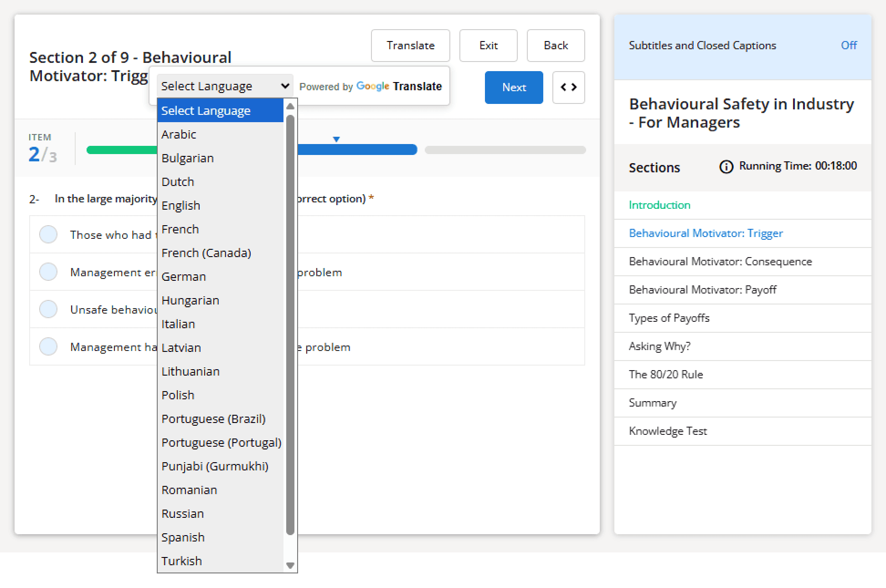Click the code brackets icon button

[568, 87]
